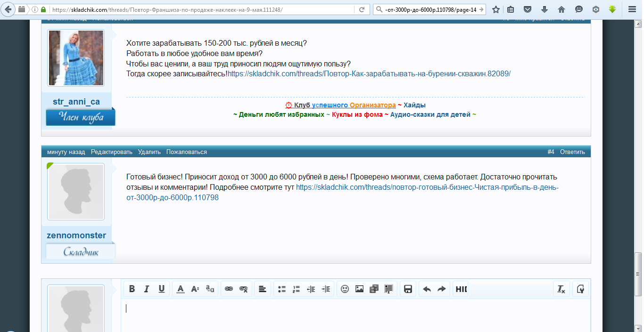Open the insert special block menu

click(x=389, y=289)
